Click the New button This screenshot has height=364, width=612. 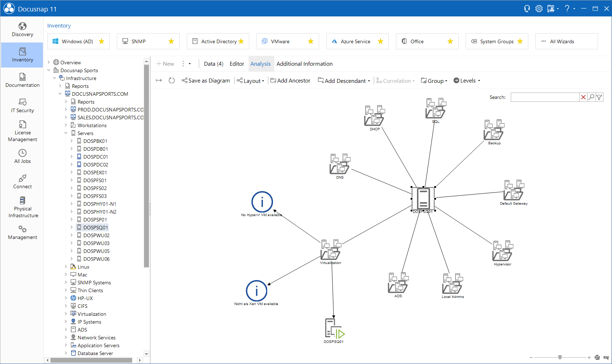165,64
